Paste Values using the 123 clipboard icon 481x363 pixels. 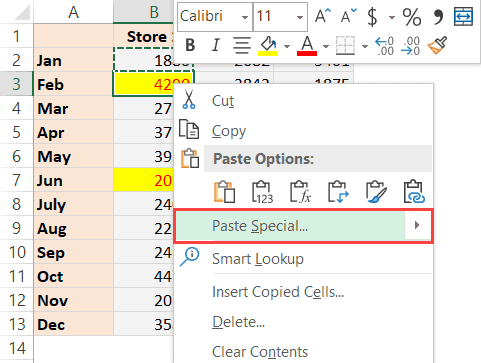tap(262, 192)
